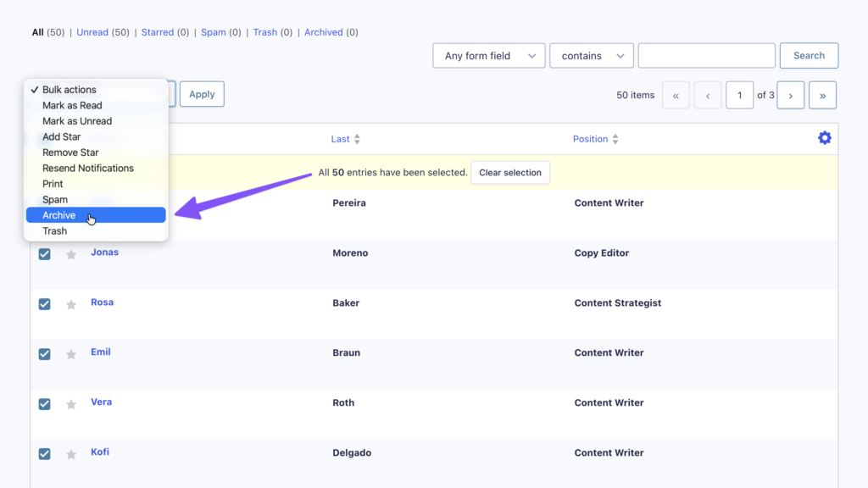Sort by Position using sort arrows
868x488 pixels.
click(615, 140)
